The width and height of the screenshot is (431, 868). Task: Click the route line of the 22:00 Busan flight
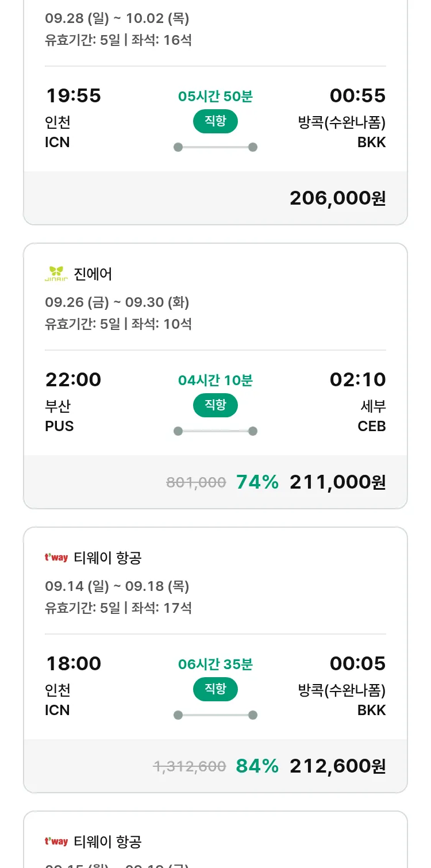(x=215, y=431)
